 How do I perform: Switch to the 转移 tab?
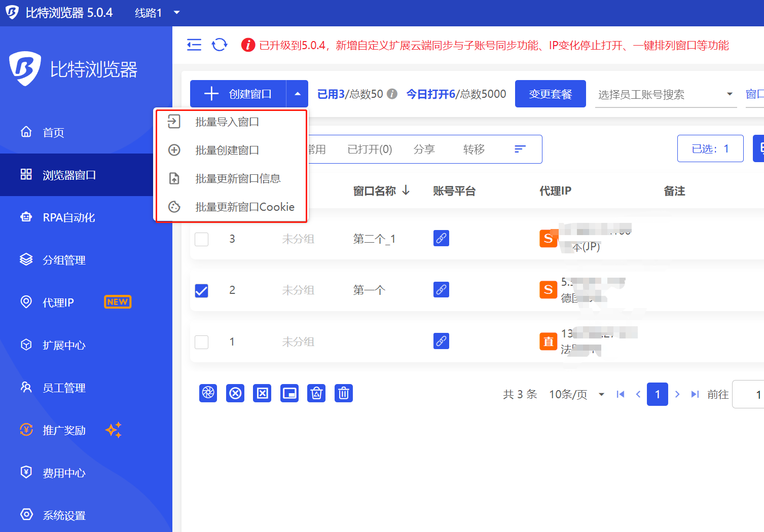[474, 149]
